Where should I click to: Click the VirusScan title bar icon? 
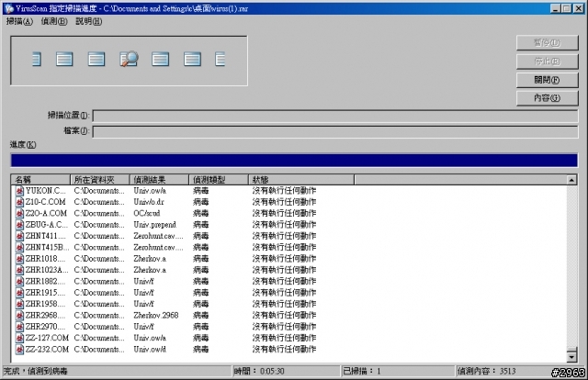(9, 8)
